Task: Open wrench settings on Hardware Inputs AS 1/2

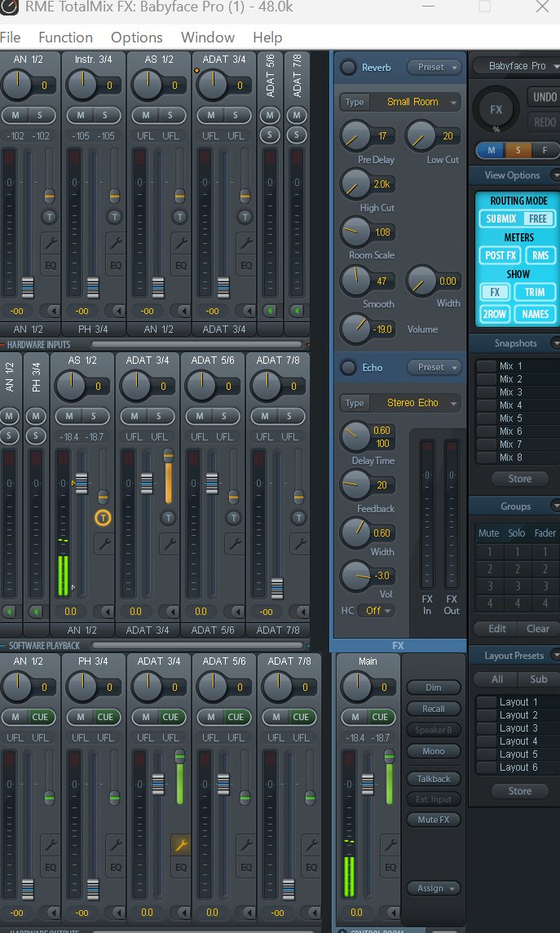Action: click(x=181, y=243)
